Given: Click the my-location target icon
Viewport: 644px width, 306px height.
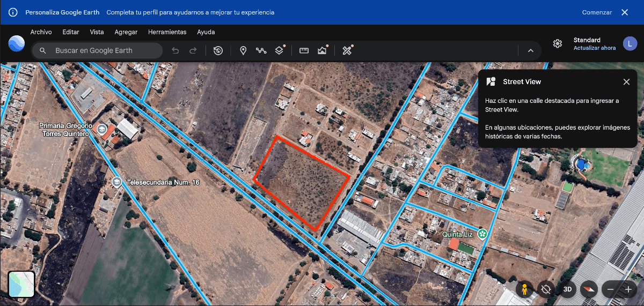Looking at the screenshot, I should pyautogui.click(x=546, y=289).
